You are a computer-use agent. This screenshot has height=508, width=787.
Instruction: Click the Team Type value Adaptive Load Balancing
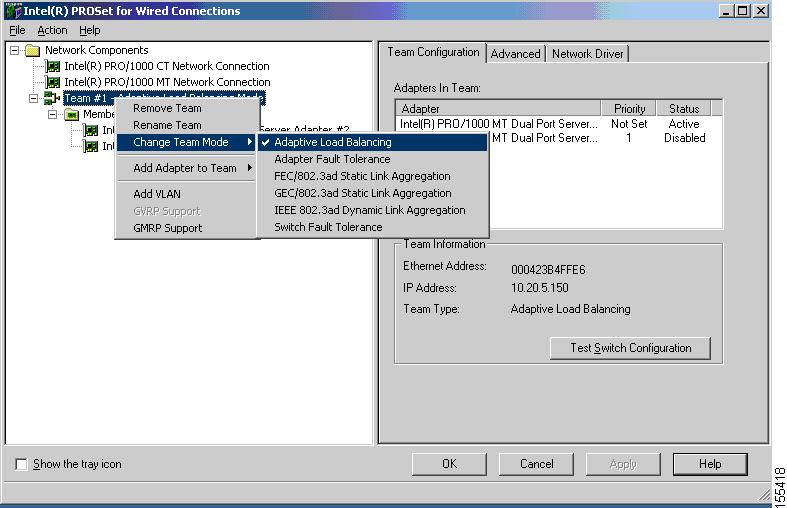[x=570, y=309]
